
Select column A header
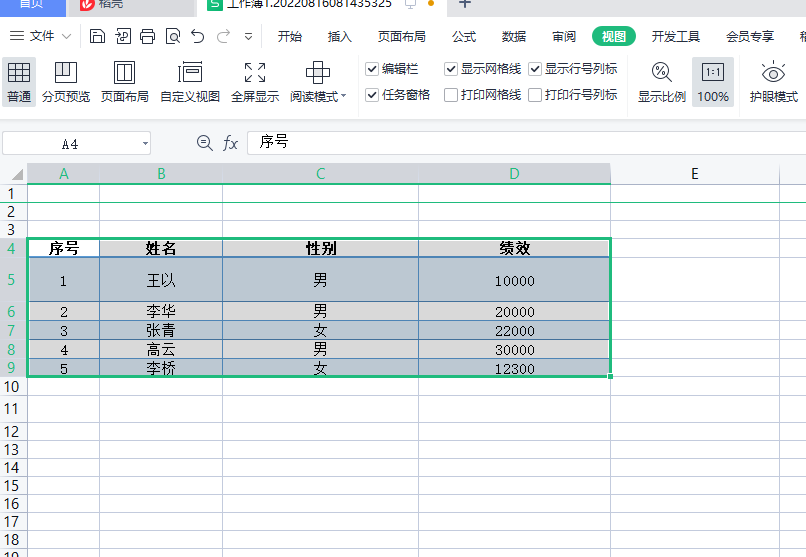tap(63, 174)
